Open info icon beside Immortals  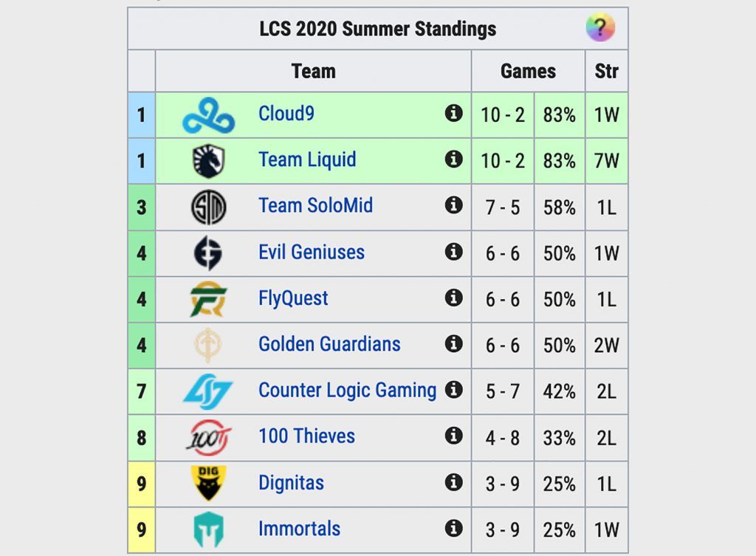click(453, 528)
